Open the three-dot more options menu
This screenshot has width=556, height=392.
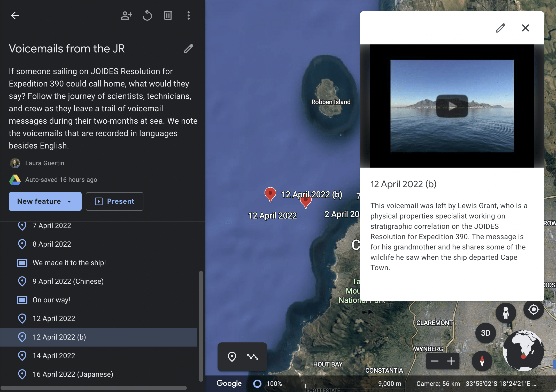pos(189,15)
